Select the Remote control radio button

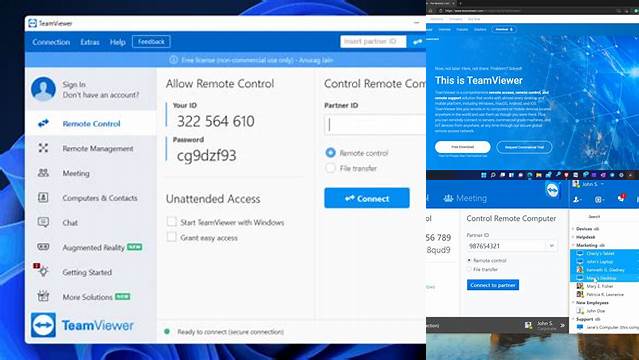[331, 153]
